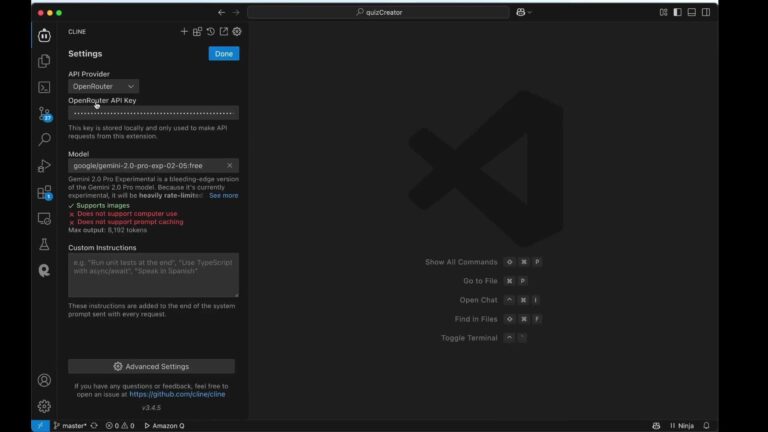Clear the selected model with X

pyautogui.click(x=229, y=166)
